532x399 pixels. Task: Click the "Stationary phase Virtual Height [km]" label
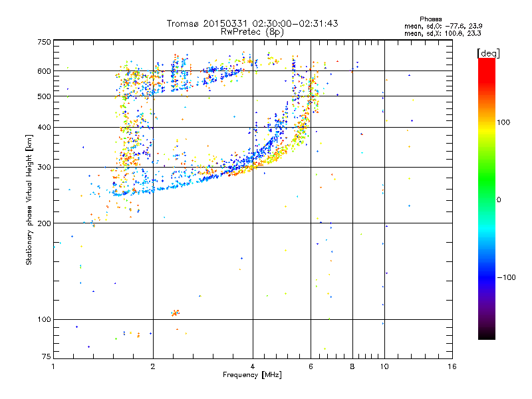click(29, 199)
